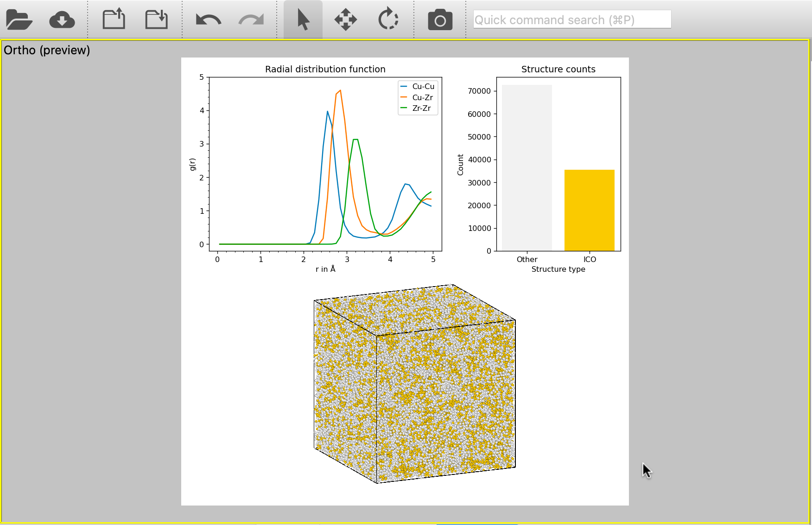Open the Ortho (preview) viewport menu
The image size is (812, 525).
point(47,50)
